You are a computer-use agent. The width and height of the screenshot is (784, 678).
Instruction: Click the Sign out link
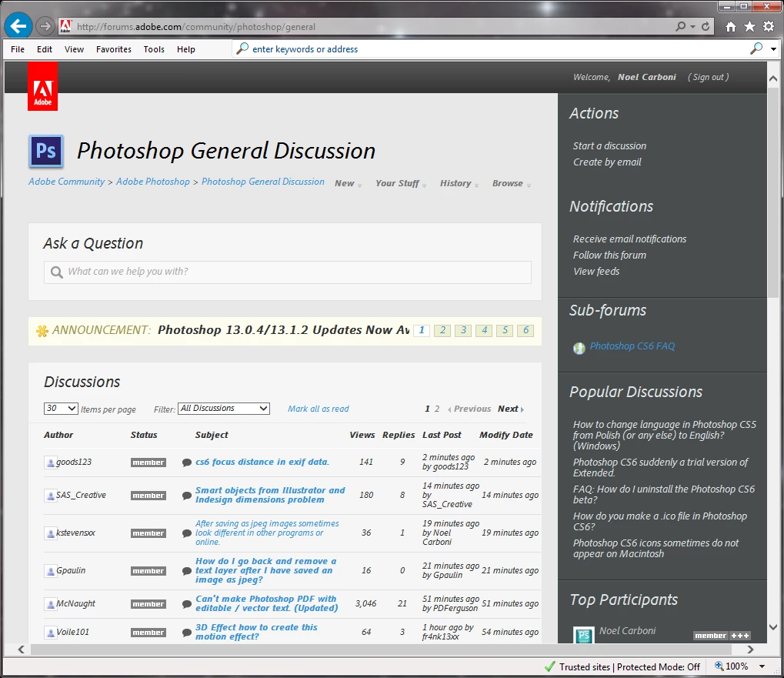pos(709,77)
